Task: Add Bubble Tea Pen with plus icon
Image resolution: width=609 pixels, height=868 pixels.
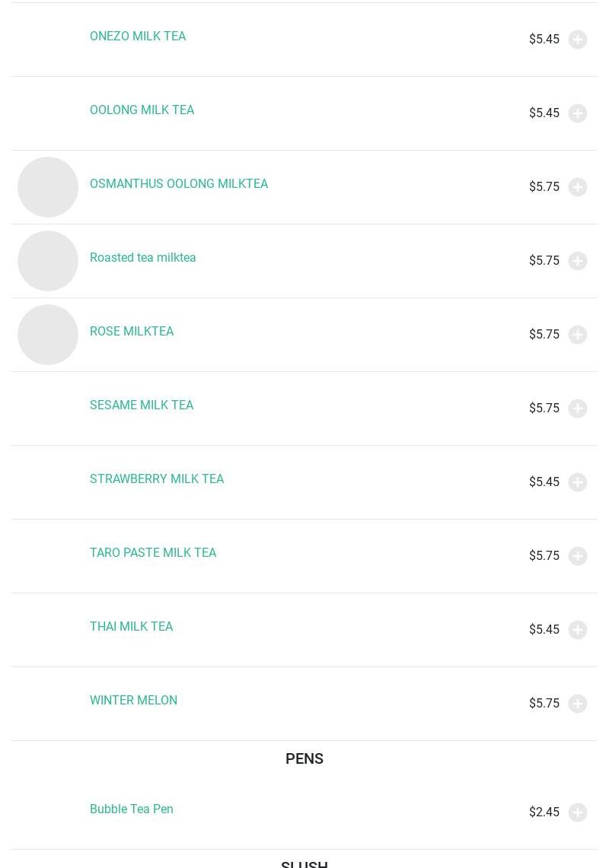Action: click(x=577, y=812)
